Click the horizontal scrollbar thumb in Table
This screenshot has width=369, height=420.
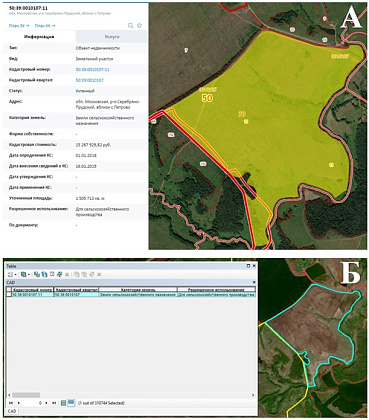click(x=26, y=395)
